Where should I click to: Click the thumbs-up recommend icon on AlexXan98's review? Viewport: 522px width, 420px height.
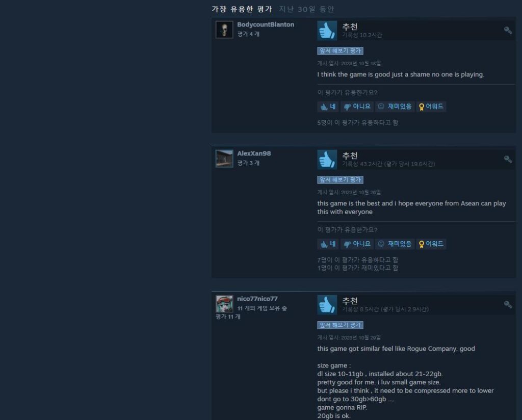click(327, 160)
